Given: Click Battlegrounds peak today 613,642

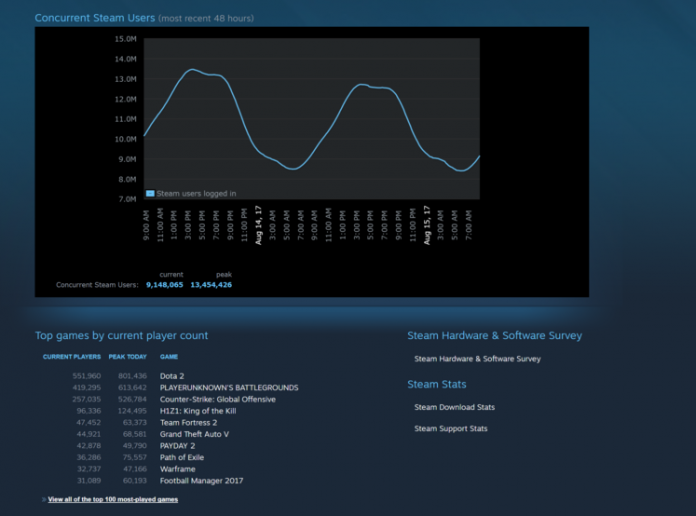Looking at the screenshot, I should pyautogui.click(x=132, y=387).
